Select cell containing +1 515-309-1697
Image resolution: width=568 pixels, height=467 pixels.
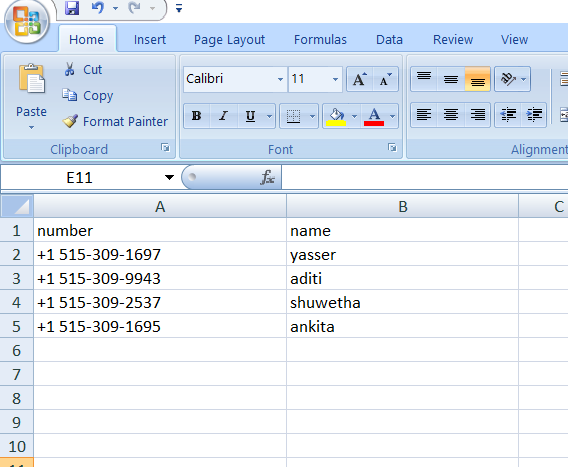click(160, 254)
